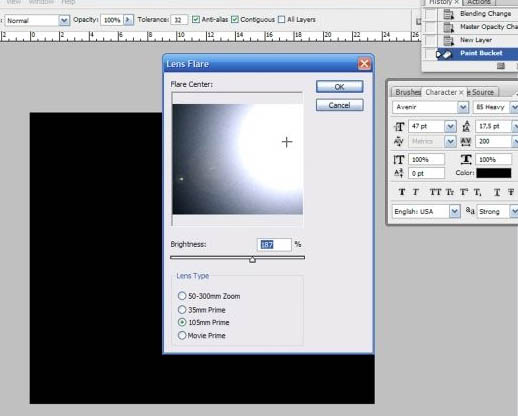Click the create new snapshot icon in History panel
The height and width of the screenshot is (416, 518).
click(501, 66)
